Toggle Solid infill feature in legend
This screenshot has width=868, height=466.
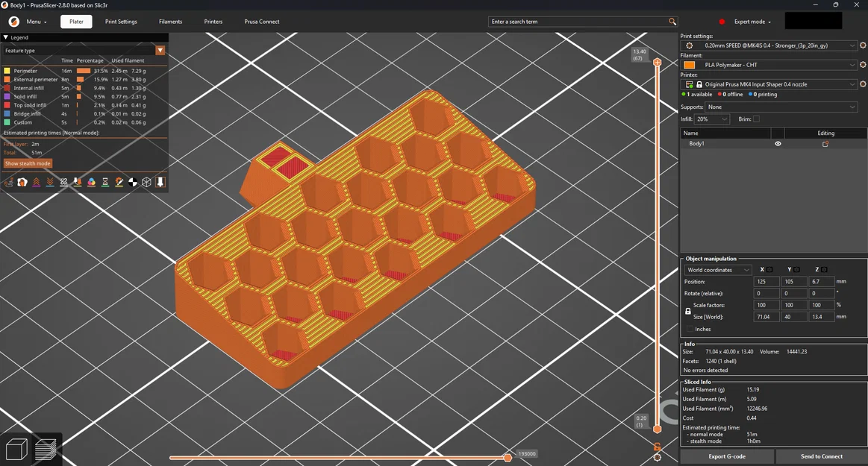(75, 97)
